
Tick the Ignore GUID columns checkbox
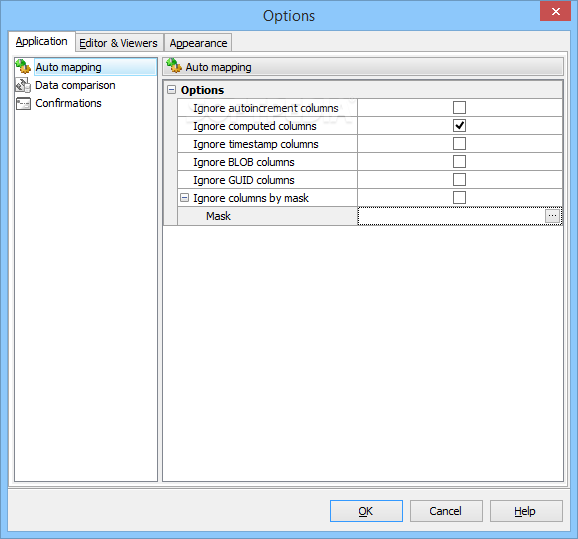(x=459, y=180)
